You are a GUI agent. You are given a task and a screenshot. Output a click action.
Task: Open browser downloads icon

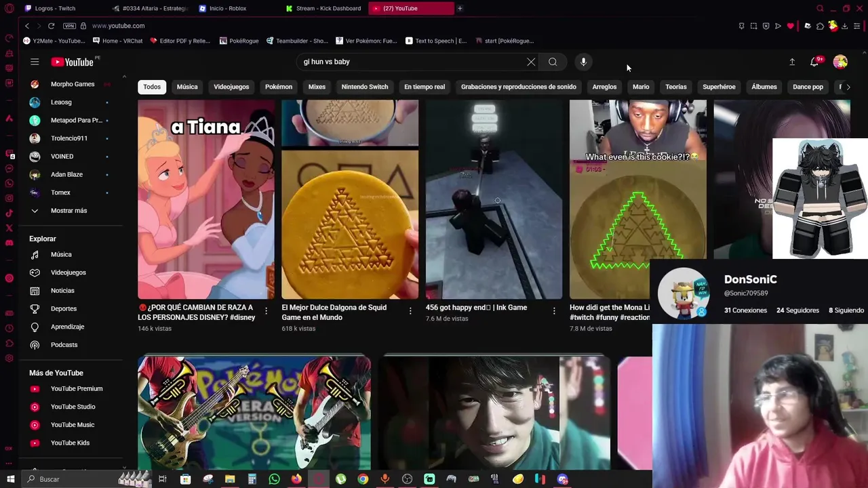[x=844, y=26]
